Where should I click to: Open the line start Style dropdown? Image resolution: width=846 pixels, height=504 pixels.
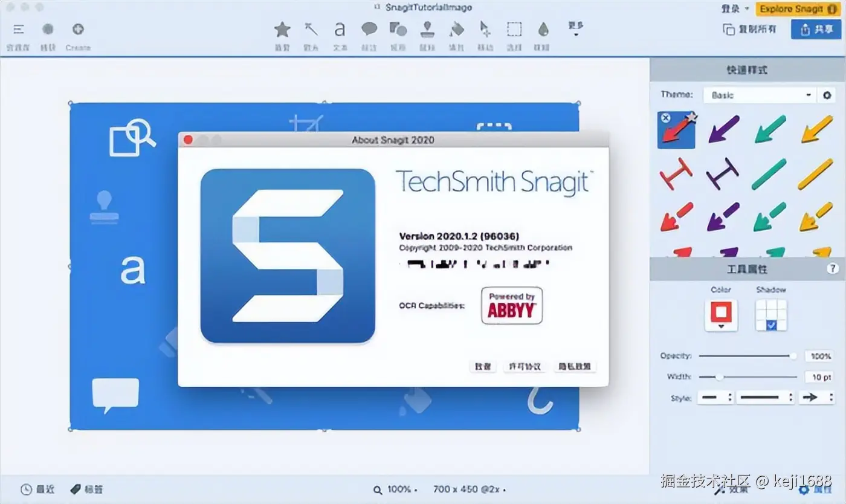715,398
